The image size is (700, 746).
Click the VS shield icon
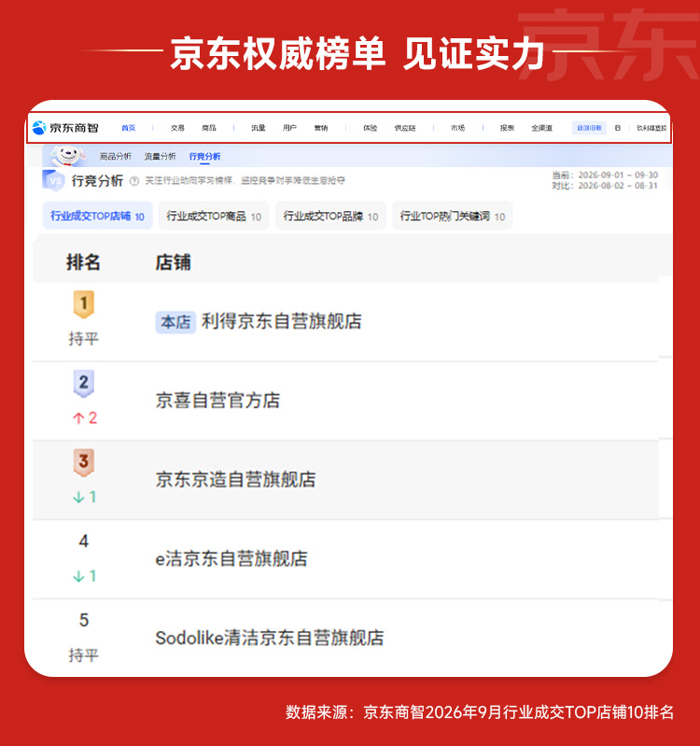coord(54,180)
